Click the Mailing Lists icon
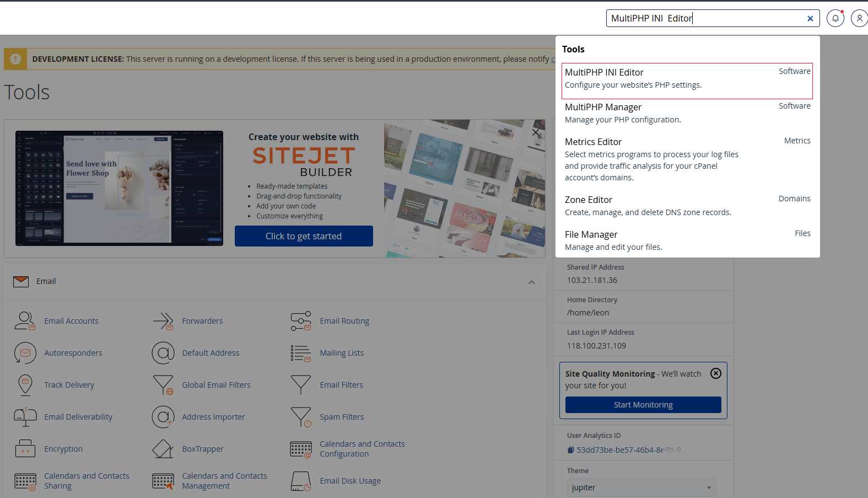The height and width of the screenshot is (498, 868). pyautogui.click(x=301, y=353)
